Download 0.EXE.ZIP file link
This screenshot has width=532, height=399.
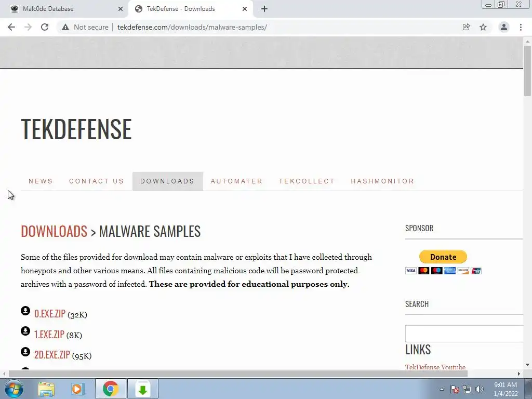coord(50,313)
